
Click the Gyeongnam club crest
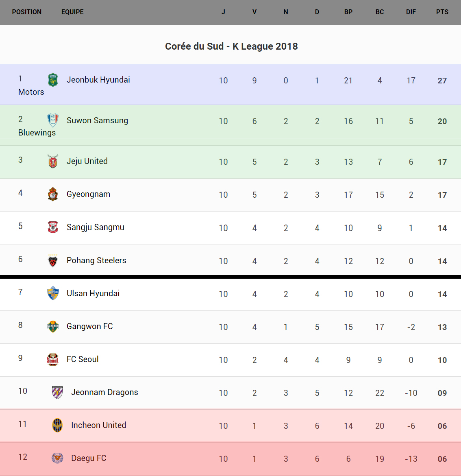tap(53, 194)
